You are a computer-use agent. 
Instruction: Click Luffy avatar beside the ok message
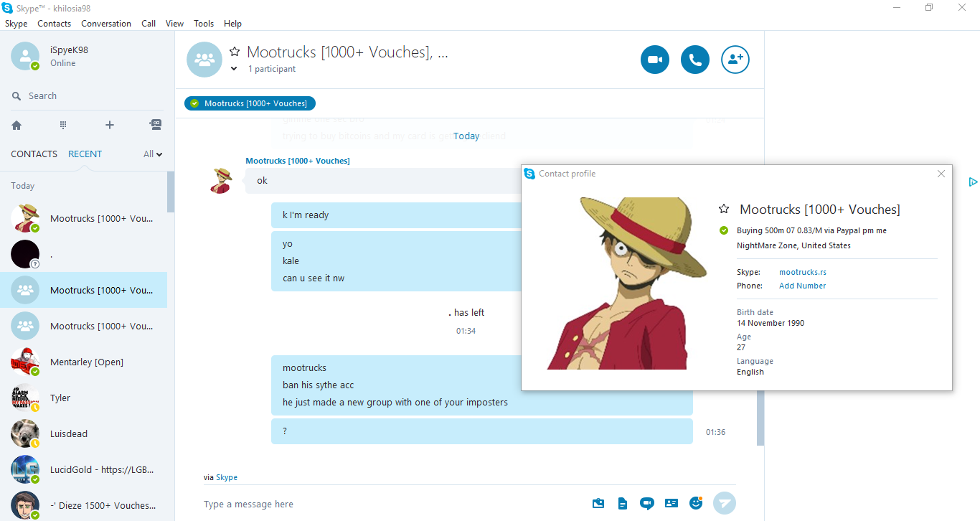tap(221, 180)
